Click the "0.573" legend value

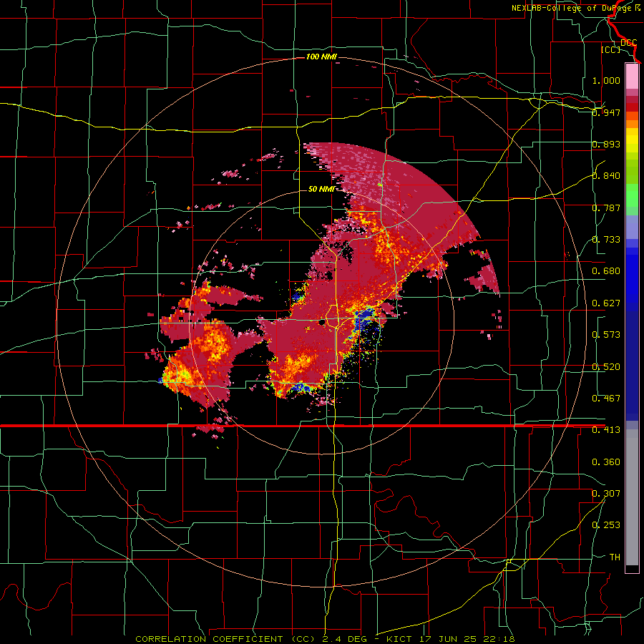[x=606, y=335]
